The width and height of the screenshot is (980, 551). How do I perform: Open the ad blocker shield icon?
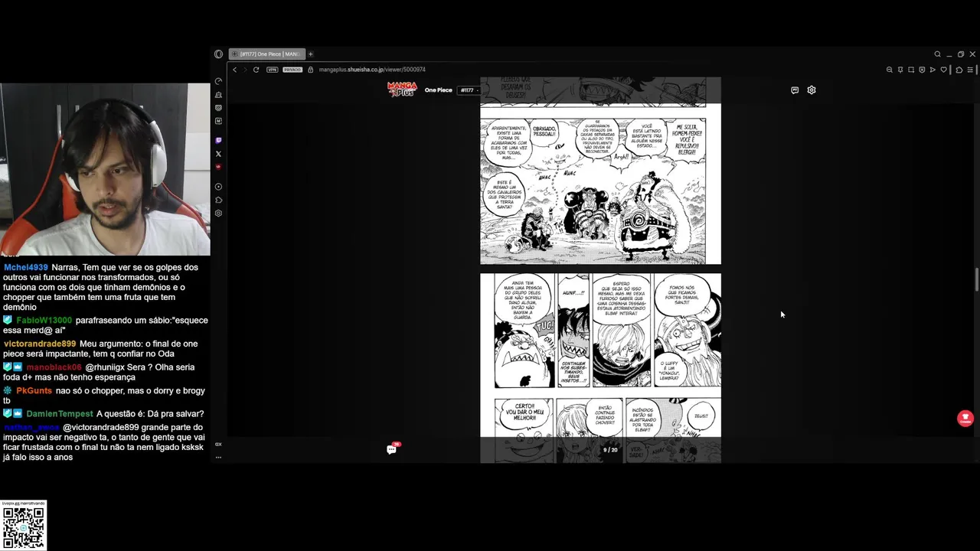coord(922,70)
